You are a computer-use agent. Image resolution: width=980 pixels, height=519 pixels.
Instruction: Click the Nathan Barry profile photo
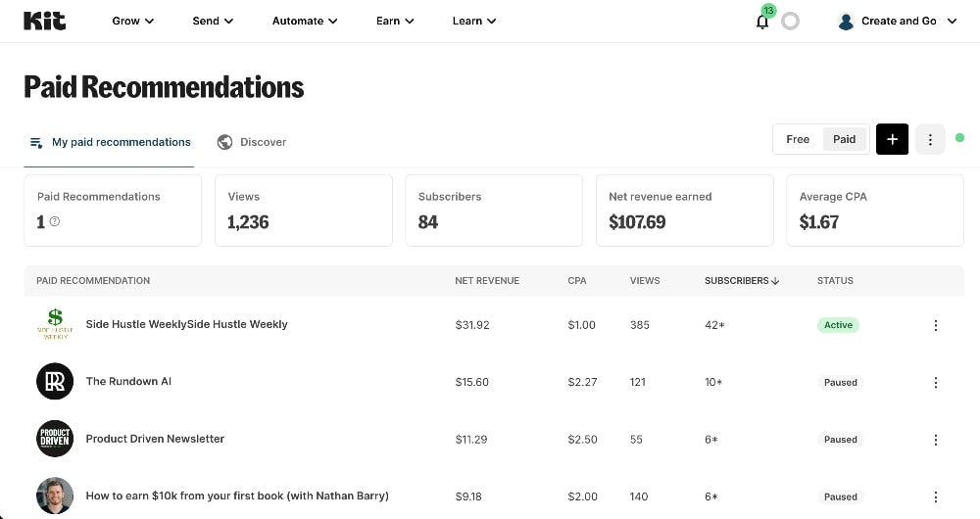[x=55, y=495]
